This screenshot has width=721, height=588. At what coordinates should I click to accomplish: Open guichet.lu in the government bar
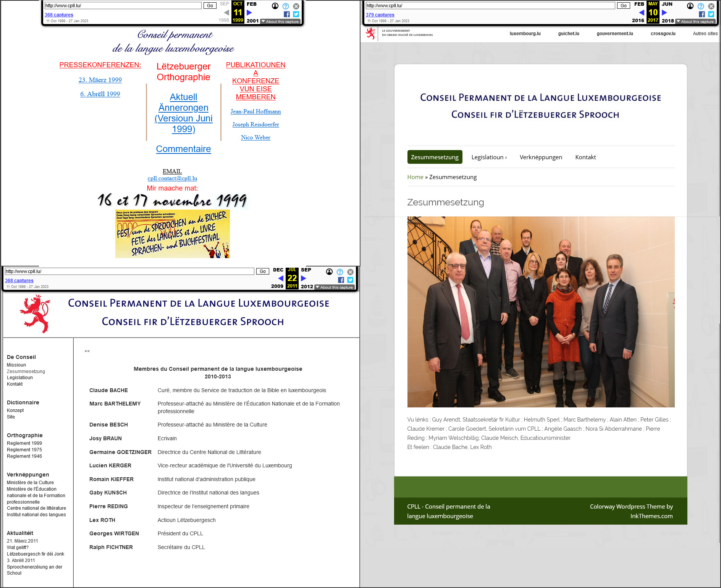[x=569, y=34]
